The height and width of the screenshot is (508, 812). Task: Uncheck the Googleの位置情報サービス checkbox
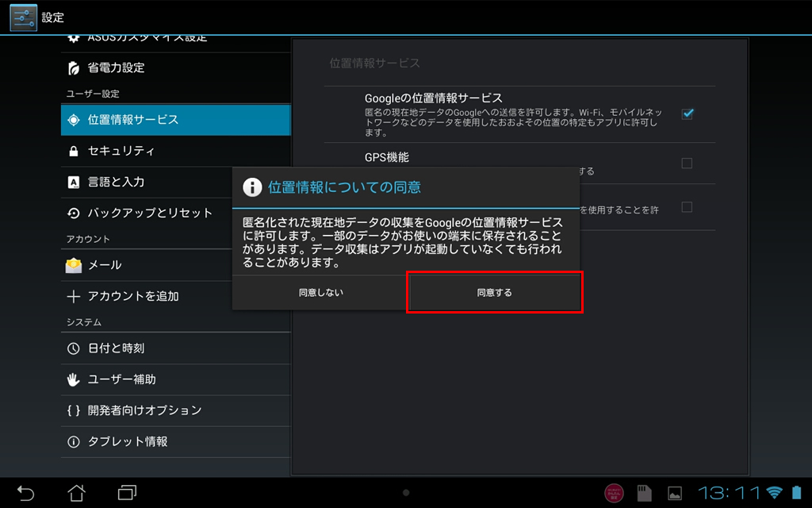[x=687, y=114]
